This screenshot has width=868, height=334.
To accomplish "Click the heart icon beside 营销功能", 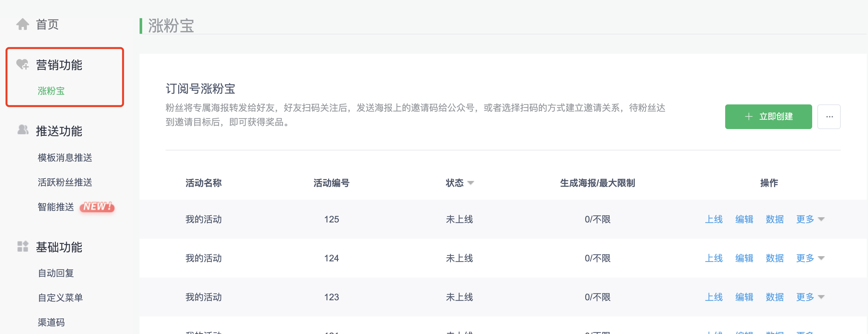I will click(23, 64).
